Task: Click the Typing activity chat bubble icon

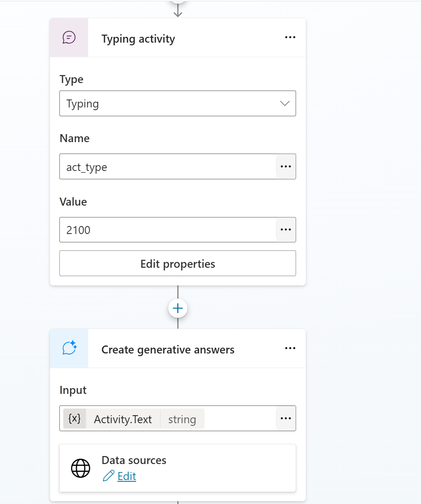Action: pos(69,38)
